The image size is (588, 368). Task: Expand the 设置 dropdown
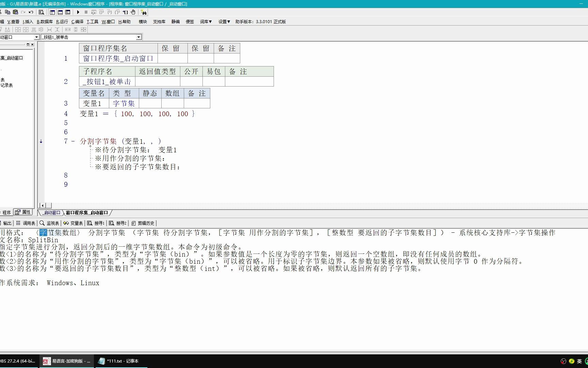(224, 21)
